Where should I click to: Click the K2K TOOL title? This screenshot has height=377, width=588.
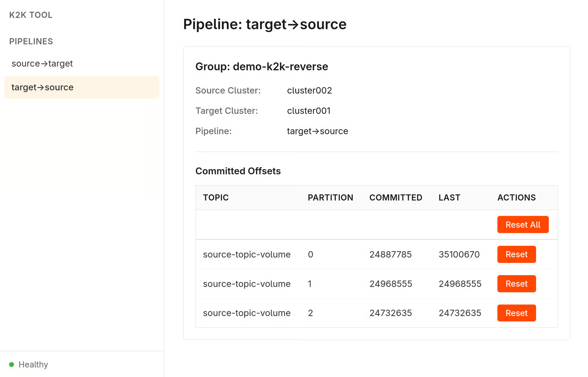click(x=31, y=15)
